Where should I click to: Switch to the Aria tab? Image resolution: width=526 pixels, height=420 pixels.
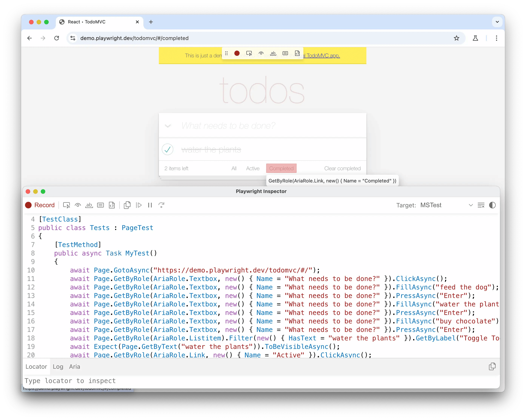74,367
